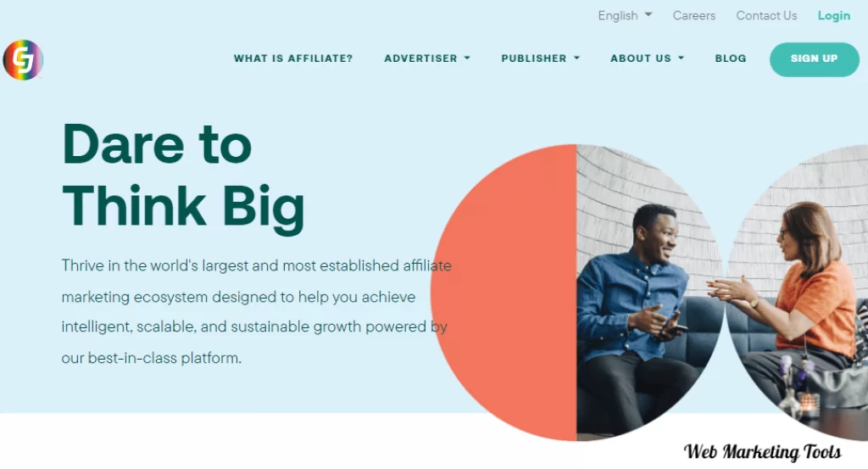
Task: Expand the Advertiser menu
Action: pyautogui.click(x=427, y=59)
